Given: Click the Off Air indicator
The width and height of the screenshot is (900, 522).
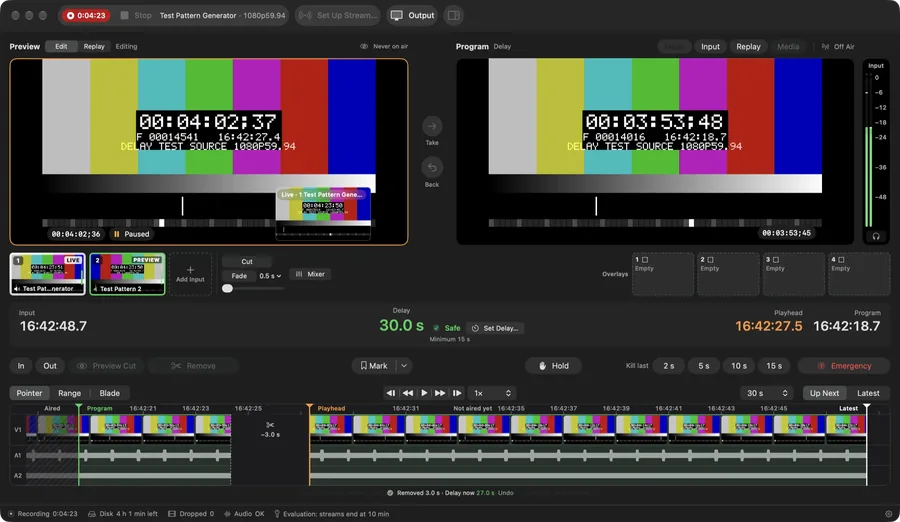Looking at the screenshot, I should coord(838,47).
